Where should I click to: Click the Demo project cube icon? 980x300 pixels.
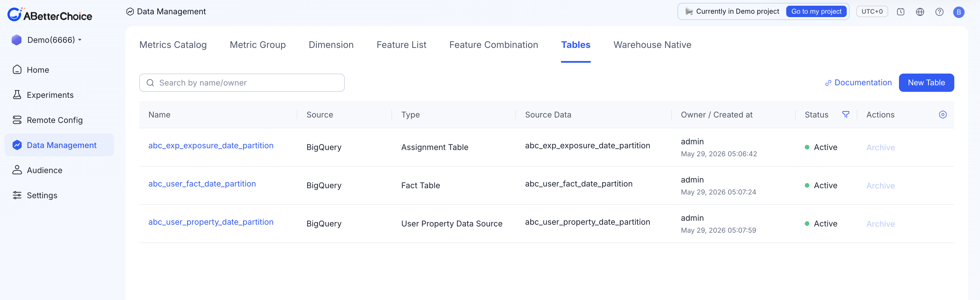17,40
